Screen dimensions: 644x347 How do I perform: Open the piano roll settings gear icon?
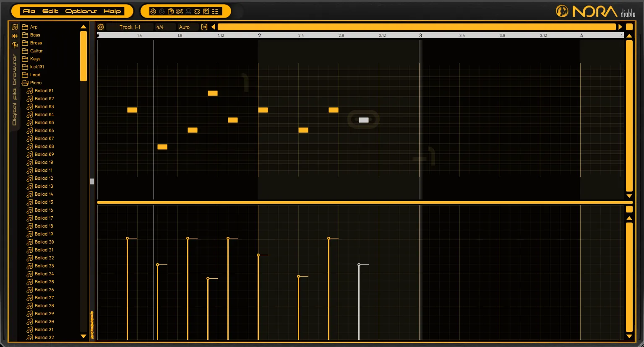tap(101, 26)
